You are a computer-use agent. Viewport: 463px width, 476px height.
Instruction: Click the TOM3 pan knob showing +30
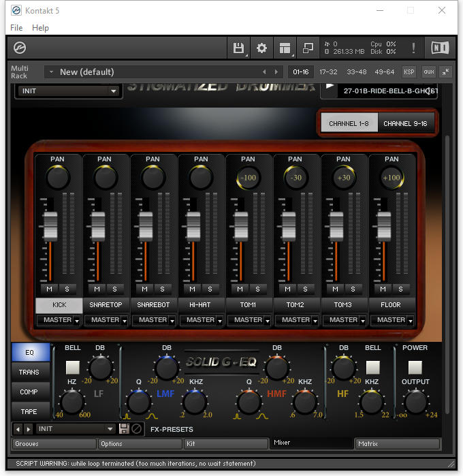pos(344,178)
